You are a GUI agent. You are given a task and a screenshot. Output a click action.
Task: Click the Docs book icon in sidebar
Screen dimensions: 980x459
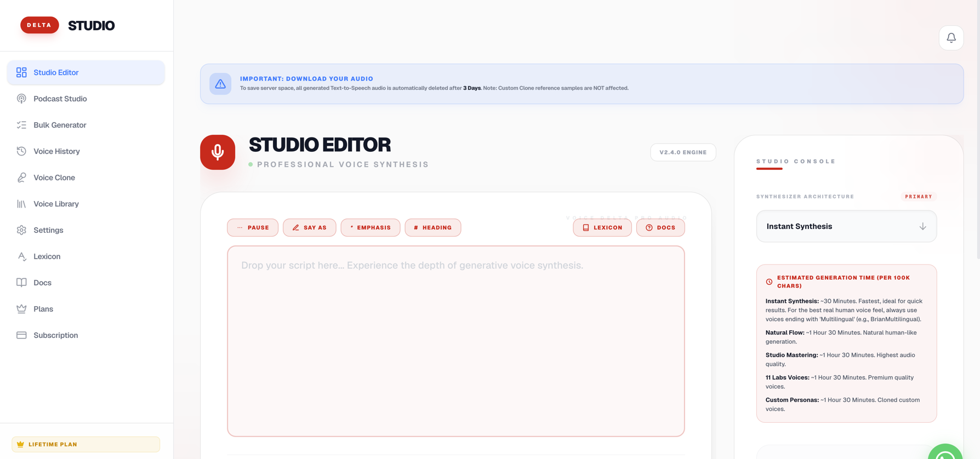coord(21,283)
